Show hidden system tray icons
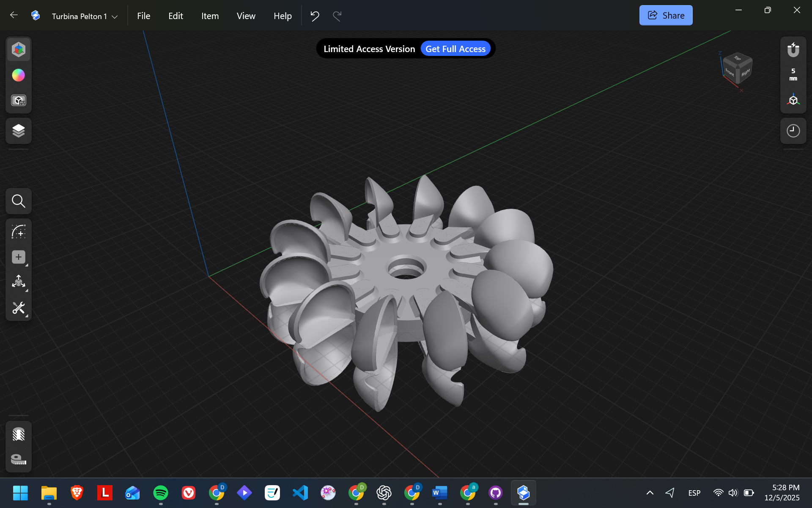Image resolution: width=812 pixels, height=508 pixels. [650, 493]
